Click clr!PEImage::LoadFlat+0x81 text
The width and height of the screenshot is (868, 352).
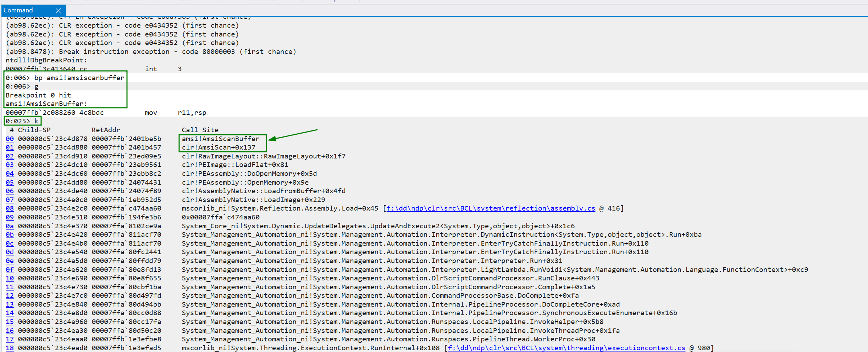click(x=235, y=165)
